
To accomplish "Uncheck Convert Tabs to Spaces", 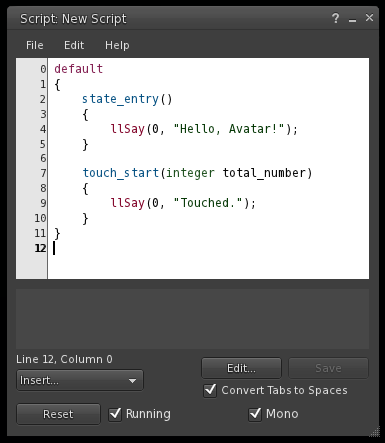I will click(x=210, y=390).
